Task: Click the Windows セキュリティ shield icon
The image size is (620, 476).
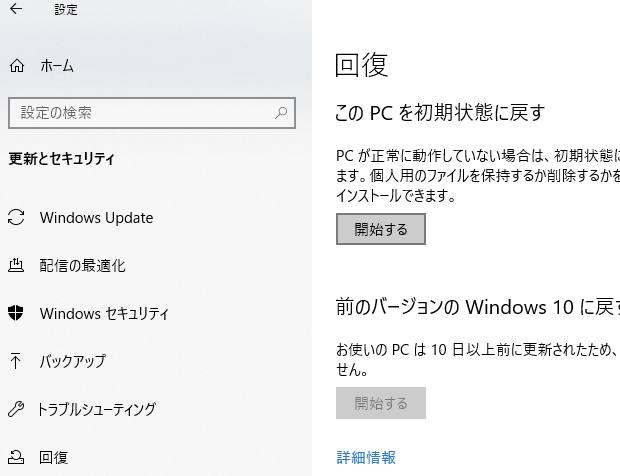Action: [x=16, y=313]
